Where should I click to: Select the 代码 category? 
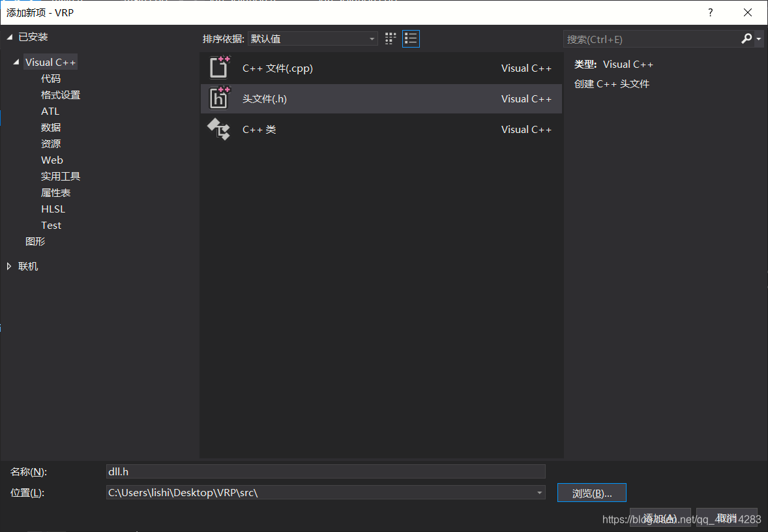51,78
